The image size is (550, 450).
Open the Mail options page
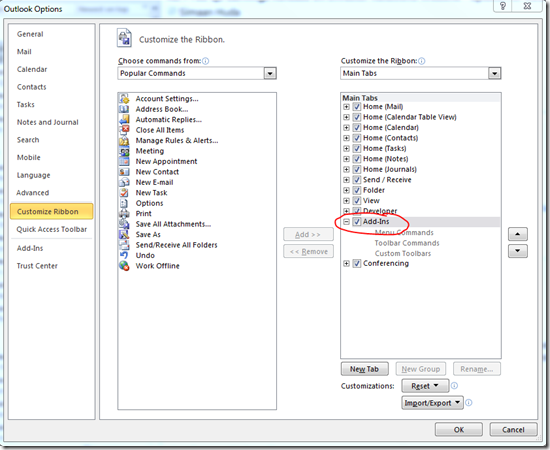click(x=24, y=52)
